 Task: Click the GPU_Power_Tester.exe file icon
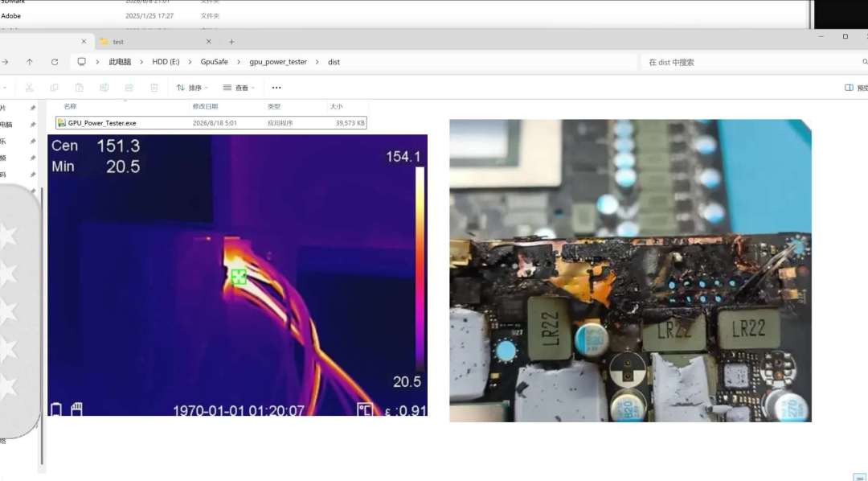click(x=61, y=123)
